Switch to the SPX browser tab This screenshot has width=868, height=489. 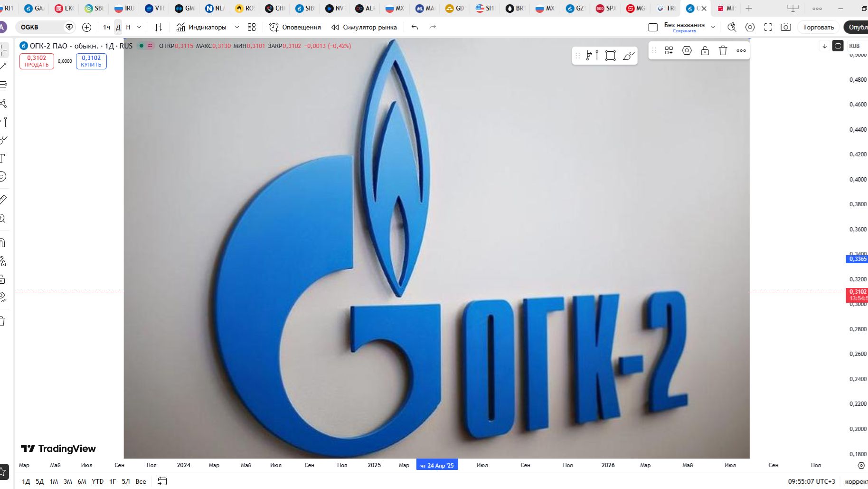(x=605, y=8)
